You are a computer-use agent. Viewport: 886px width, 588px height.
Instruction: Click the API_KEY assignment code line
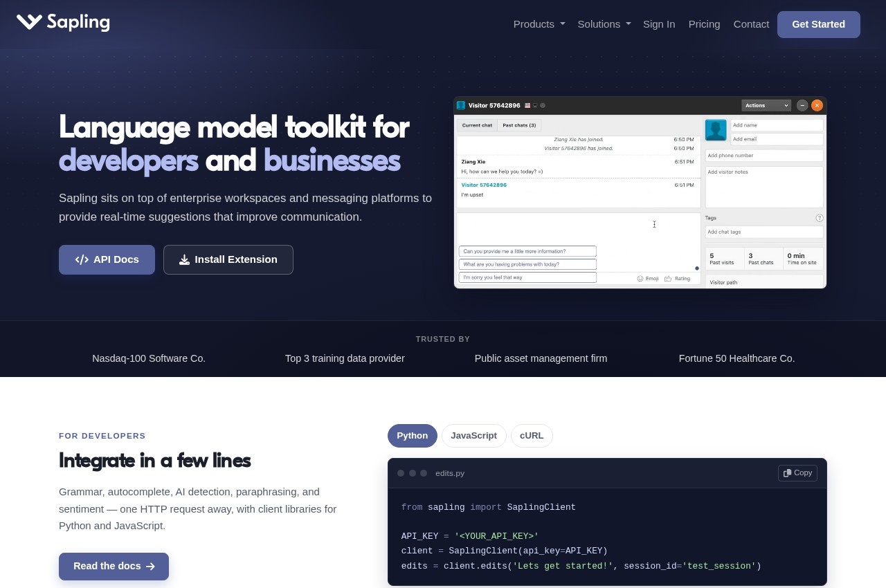(470, 536)
